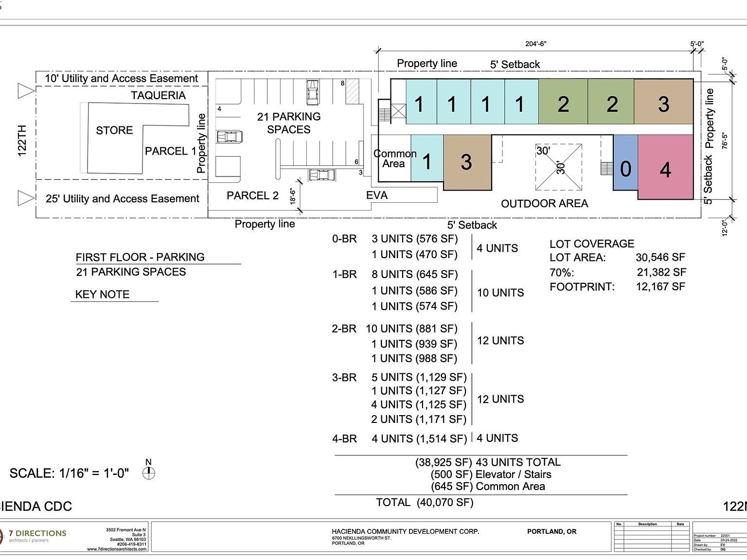Click the LOT COVERAGE heading
Screen dimensions: 747x560
coord(592,244)
